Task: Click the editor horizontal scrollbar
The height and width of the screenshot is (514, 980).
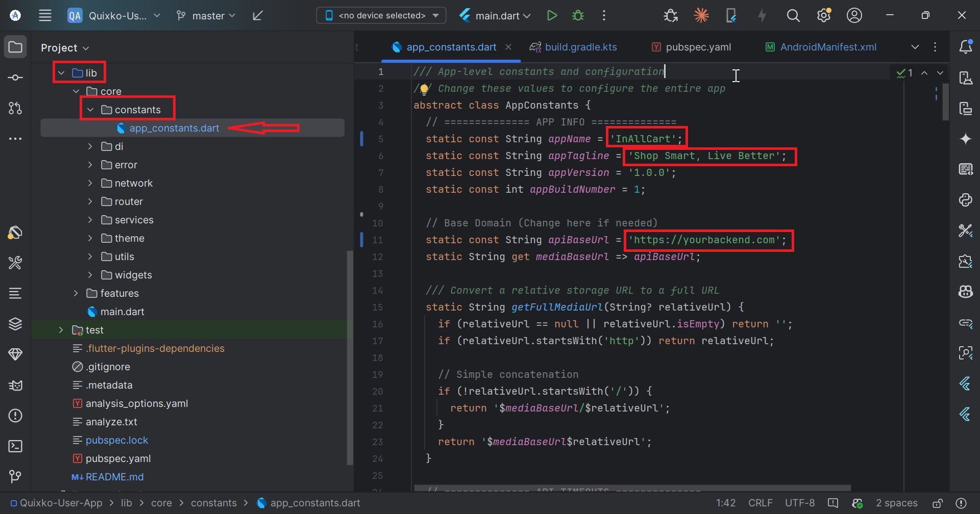Action: 632,488
